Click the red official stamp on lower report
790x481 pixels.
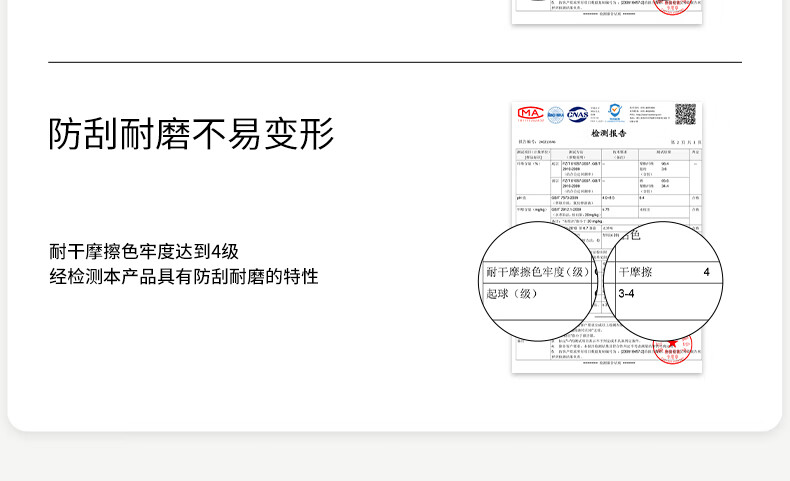pos(674,348)
